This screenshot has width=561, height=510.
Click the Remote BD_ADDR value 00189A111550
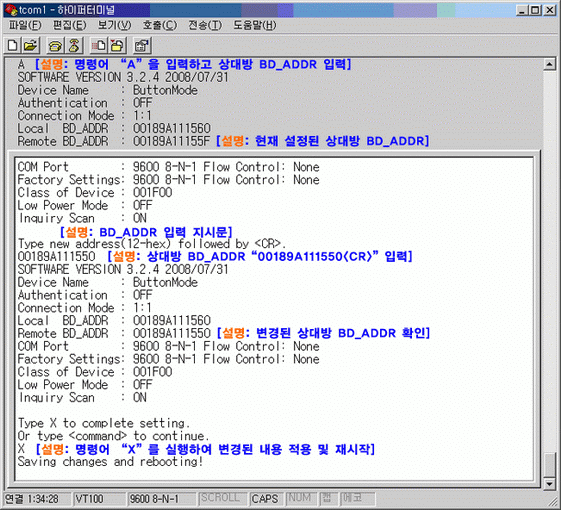point(172,334)
